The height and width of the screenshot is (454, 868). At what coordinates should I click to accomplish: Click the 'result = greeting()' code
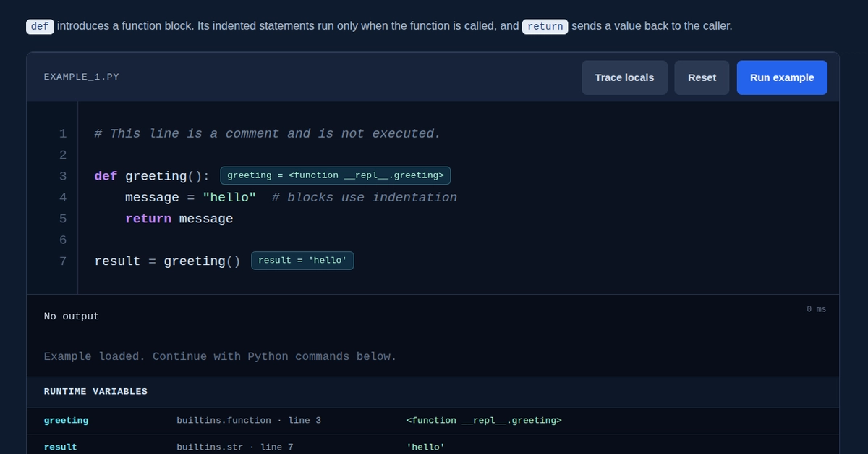(167, 261)
